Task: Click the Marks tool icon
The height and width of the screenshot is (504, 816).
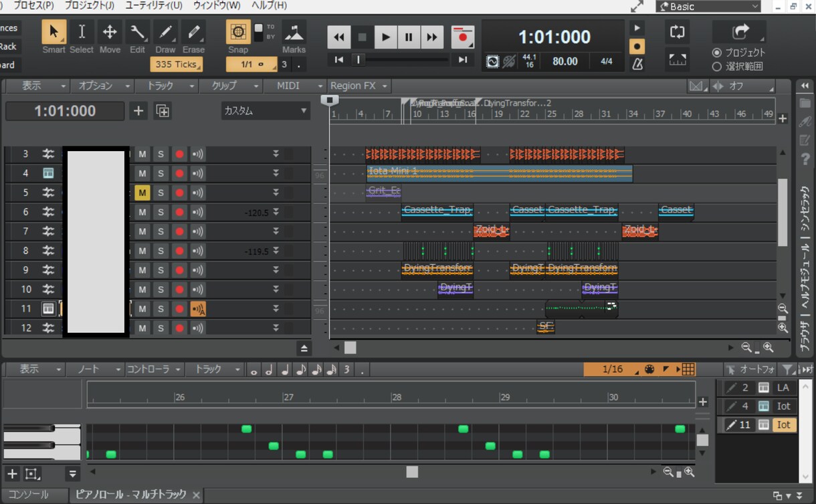Action: 294,32
